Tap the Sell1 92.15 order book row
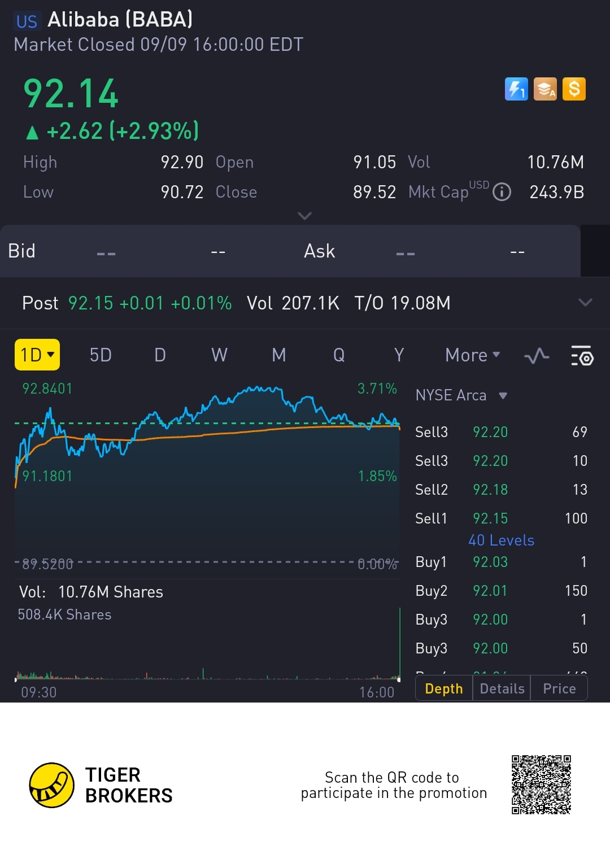Image resolution: width=610 pixels, height=868 pixels. click(501, 518)
